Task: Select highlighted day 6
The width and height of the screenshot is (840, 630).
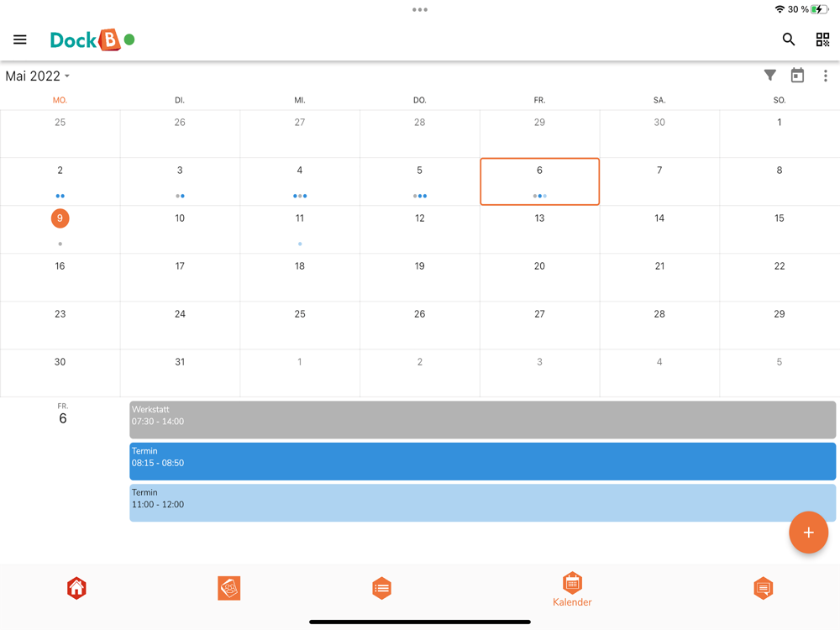Action: tap(539, 181)
